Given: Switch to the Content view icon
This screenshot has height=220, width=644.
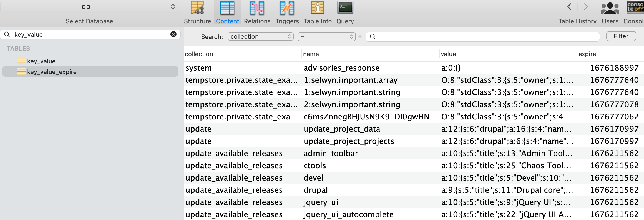Looking at the screenshot, I should click(227, 8).
